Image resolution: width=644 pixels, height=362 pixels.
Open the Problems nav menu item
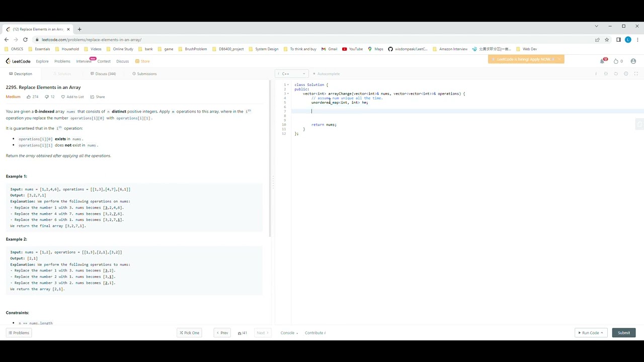(62, 61)
